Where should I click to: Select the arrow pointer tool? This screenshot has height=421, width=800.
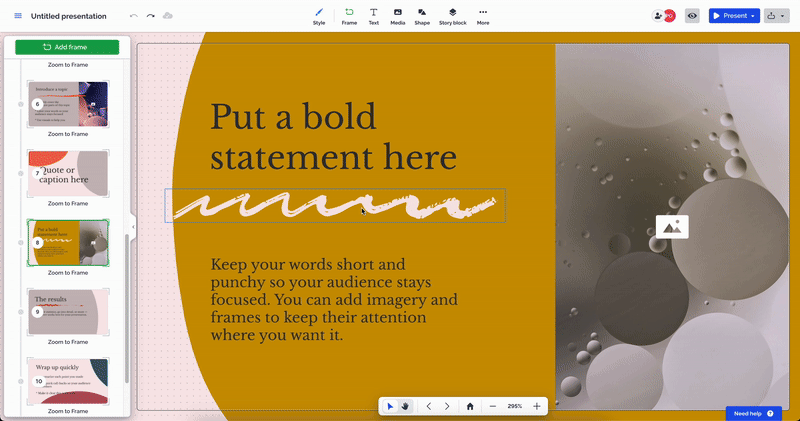(x=390, y=406)
